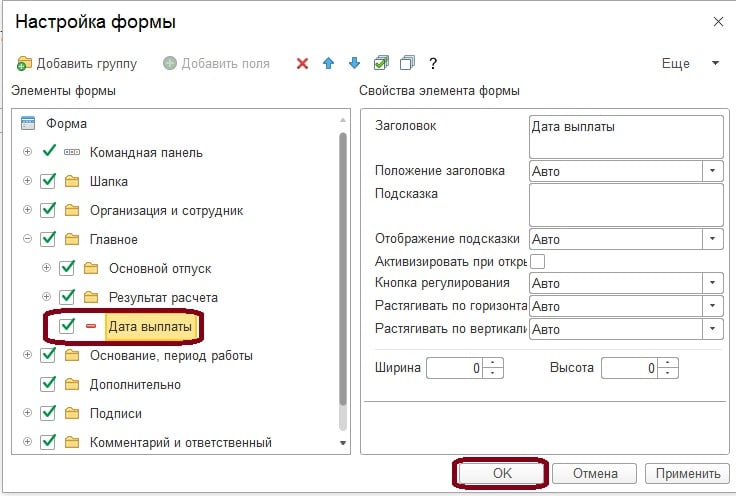This screenshot has height=496, width=736.
Task: Collapse the Главное group
Action: [28, 239]
